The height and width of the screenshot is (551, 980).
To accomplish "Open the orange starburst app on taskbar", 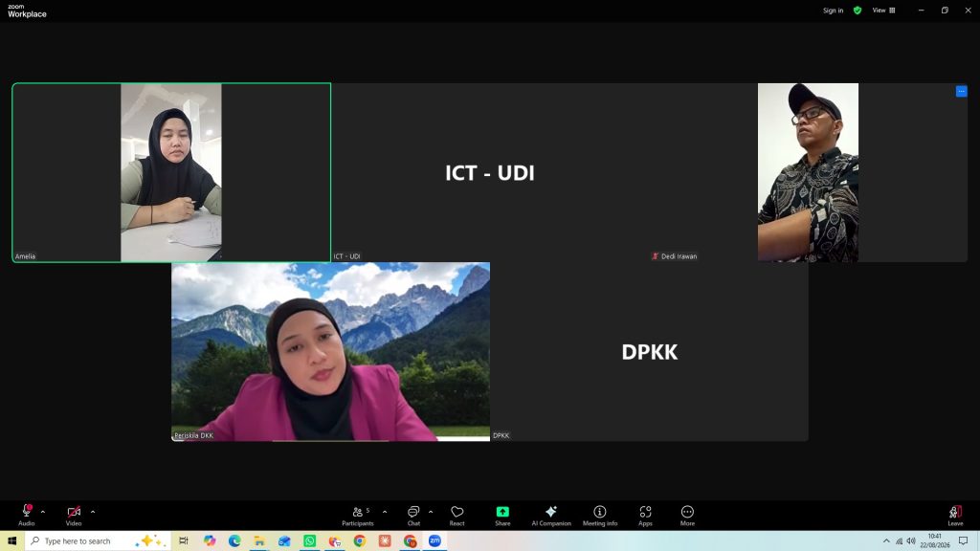I will coord(385,541).
